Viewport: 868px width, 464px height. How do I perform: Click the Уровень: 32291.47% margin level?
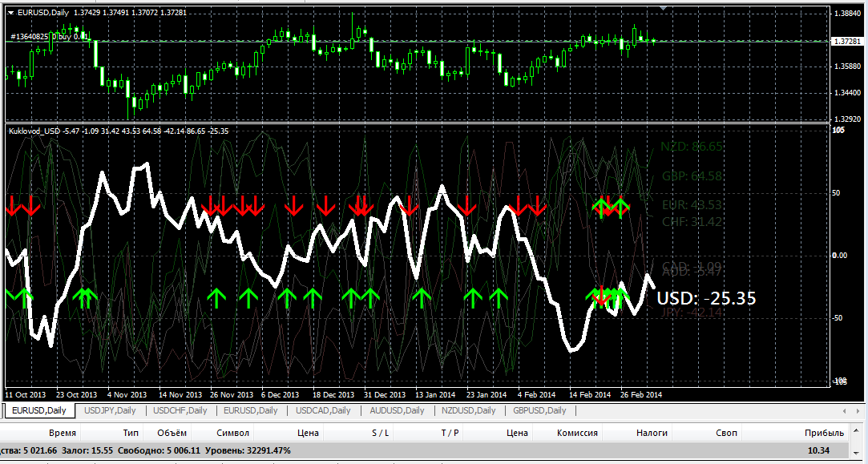pos(248,450)
